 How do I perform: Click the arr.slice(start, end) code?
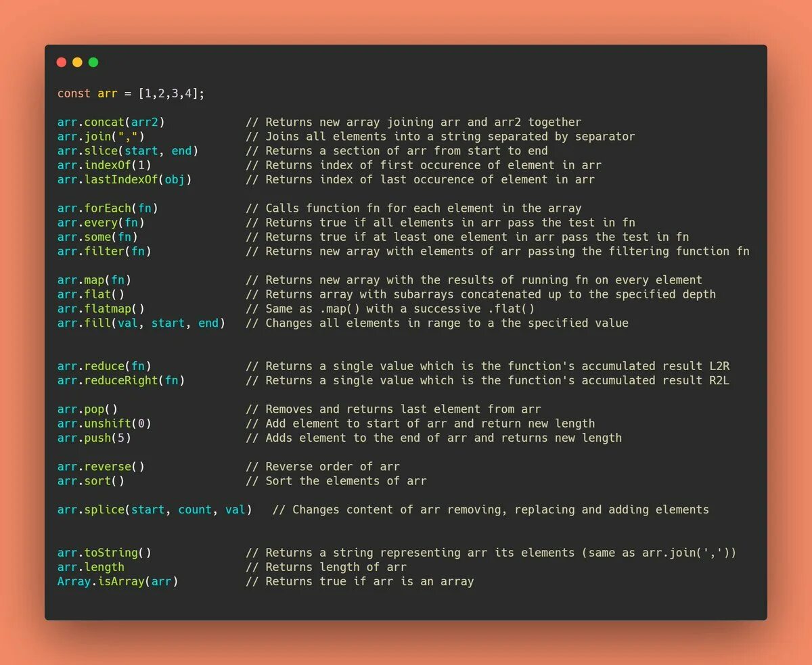tap(128, 151)
